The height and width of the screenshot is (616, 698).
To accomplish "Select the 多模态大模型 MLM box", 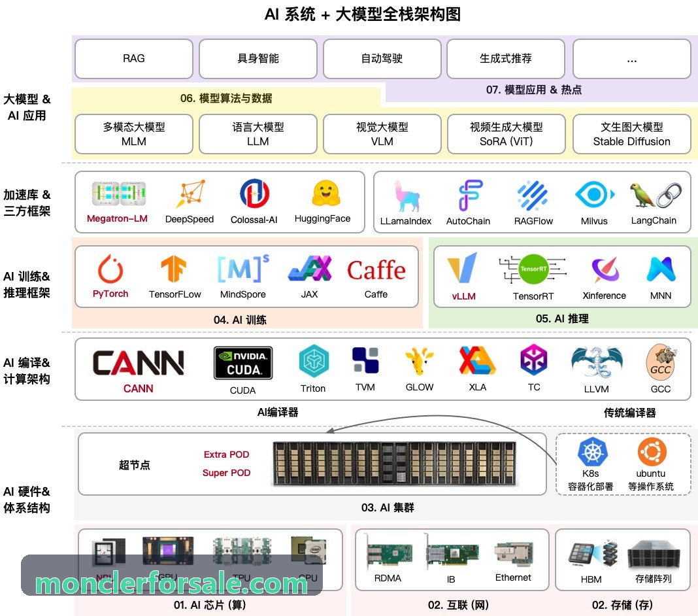I will 133,134.
